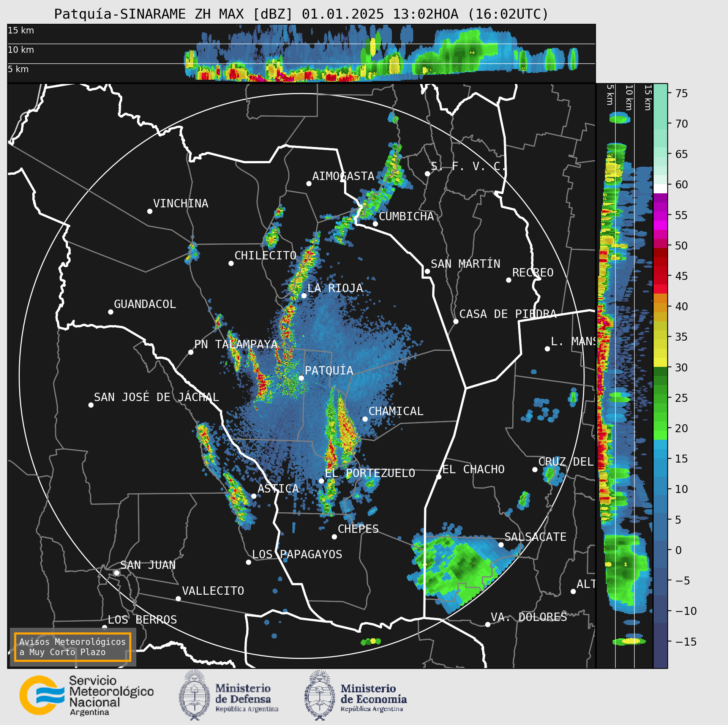
Task: Click the 60 dBZ white color band
Action: (660, 189)
